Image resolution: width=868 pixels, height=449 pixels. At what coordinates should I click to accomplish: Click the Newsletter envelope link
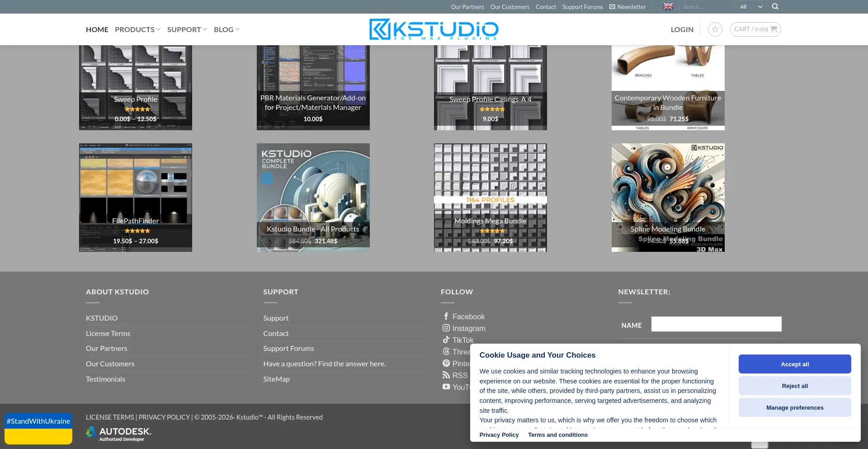(627, 7)
